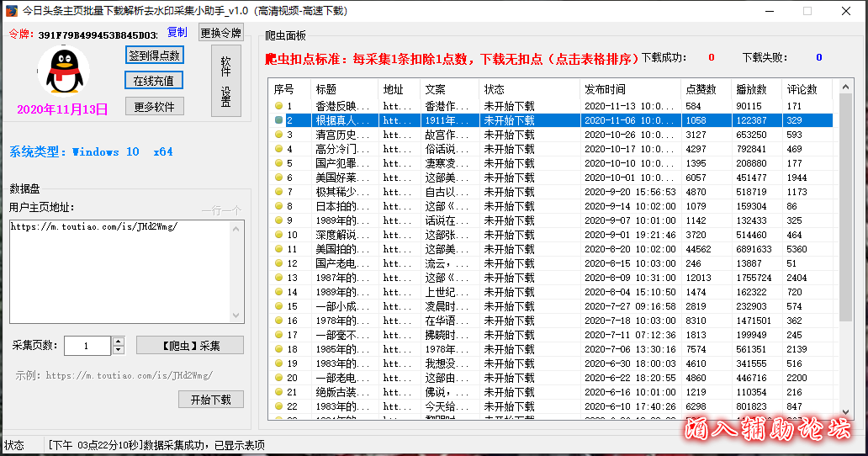Click the 【爬虫】采集 button

pos(189,345)
